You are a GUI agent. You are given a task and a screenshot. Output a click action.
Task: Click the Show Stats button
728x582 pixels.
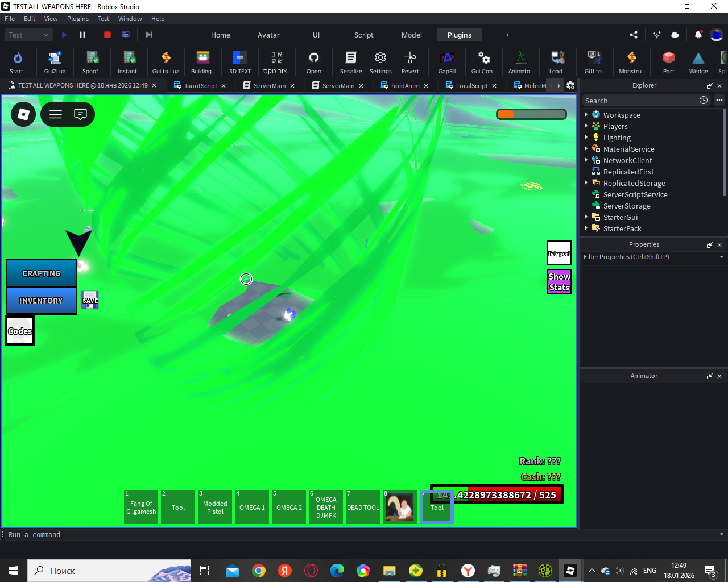click(559, 281)
